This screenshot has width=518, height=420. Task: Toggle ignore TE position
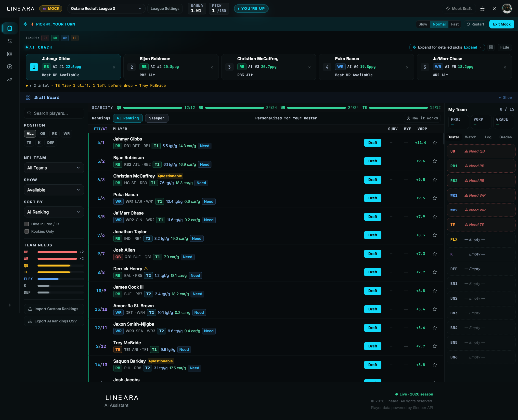pos(75,38)
